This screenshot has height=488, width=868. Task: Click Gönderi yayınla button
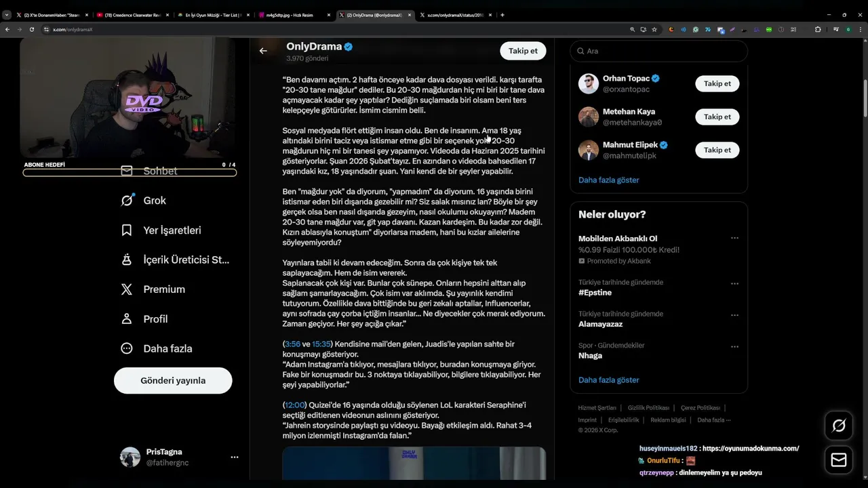pos(173,380)
